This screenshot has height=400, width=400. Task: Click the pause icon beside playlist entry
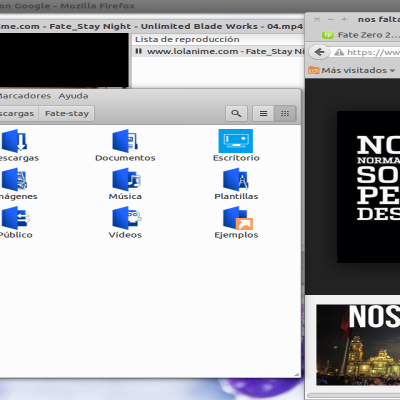point(139,51)
